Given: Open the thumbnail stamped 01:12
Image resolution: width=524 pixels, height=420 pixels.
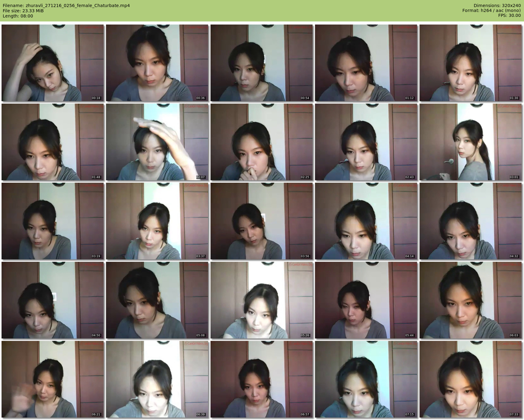Looking at the screenshot, I should 366,63.
